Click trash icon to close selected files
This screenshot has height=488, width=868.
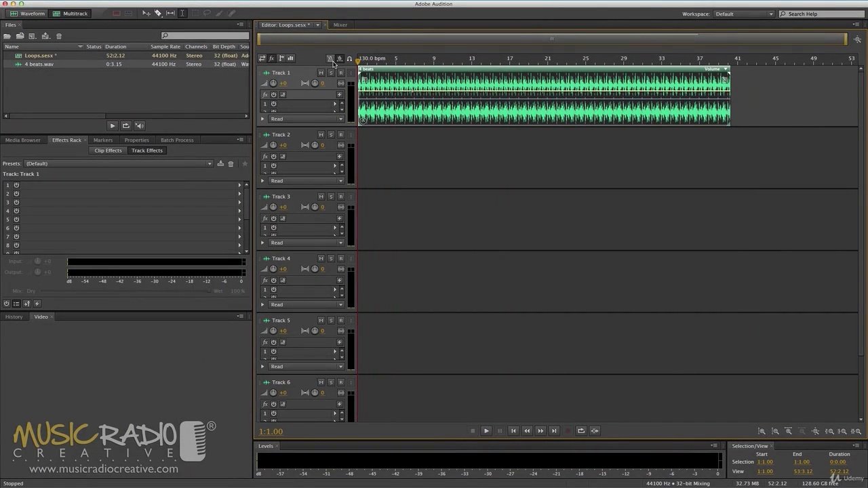(59, 36)
